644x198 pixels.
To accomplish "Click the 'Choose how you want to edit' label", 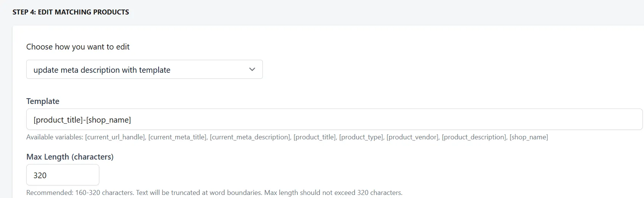I will click(x=78, y=46).
